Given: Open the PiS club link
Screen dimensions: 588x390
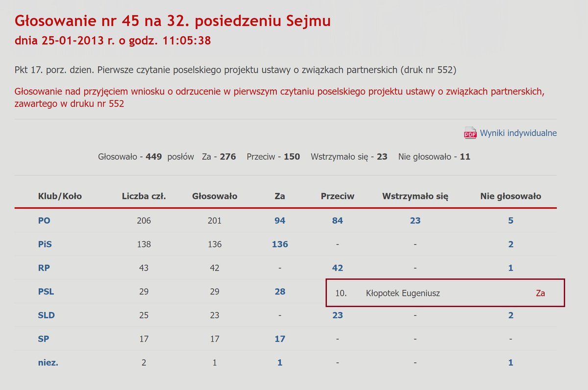Looking at the screenshot, I should [x=45, y=244].
